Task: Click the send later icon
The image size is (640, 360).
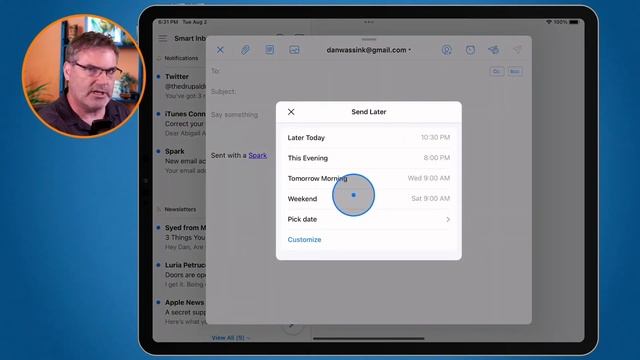Action: (494, 50)
